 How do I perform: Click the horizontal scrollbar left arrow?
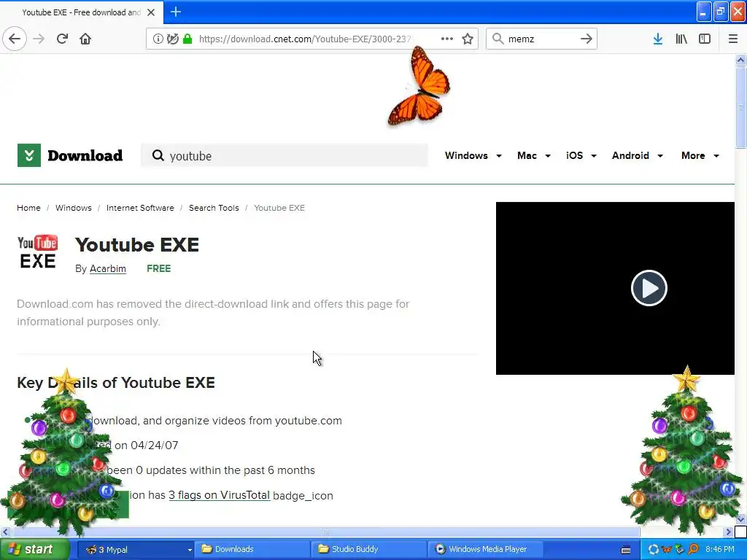pos(6,532)
